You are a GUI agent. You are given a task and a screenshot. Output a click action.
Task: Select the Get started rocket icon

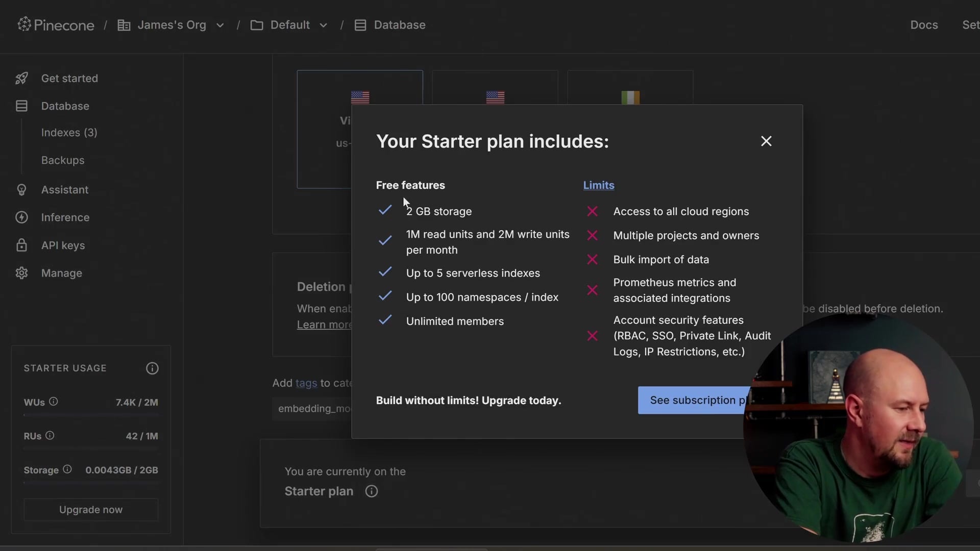pyautogui.click(x=21, y=78)
